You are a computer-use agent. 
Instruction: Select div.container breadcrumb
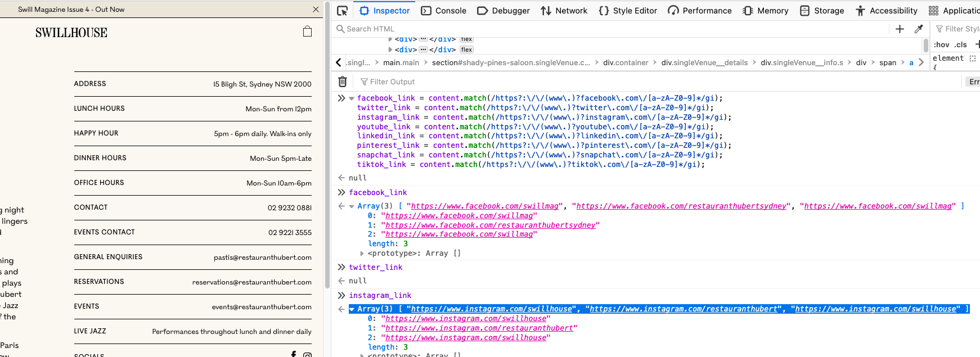pos(626,62)
